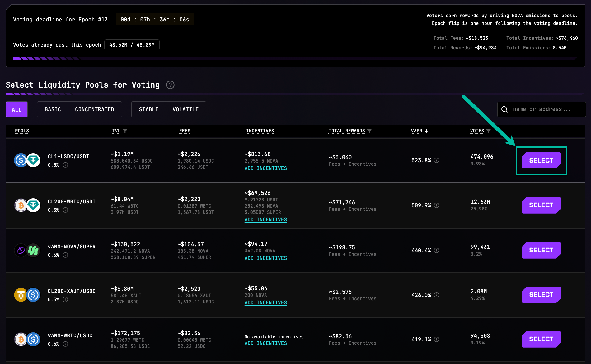Open the TVL column filter

125,131
